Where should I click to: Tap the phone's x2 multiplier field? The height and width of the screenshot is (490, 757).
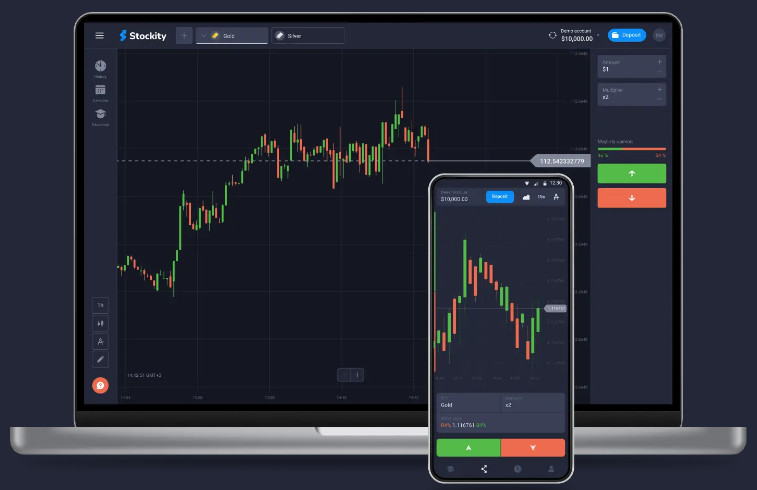(x=533, y=403)
